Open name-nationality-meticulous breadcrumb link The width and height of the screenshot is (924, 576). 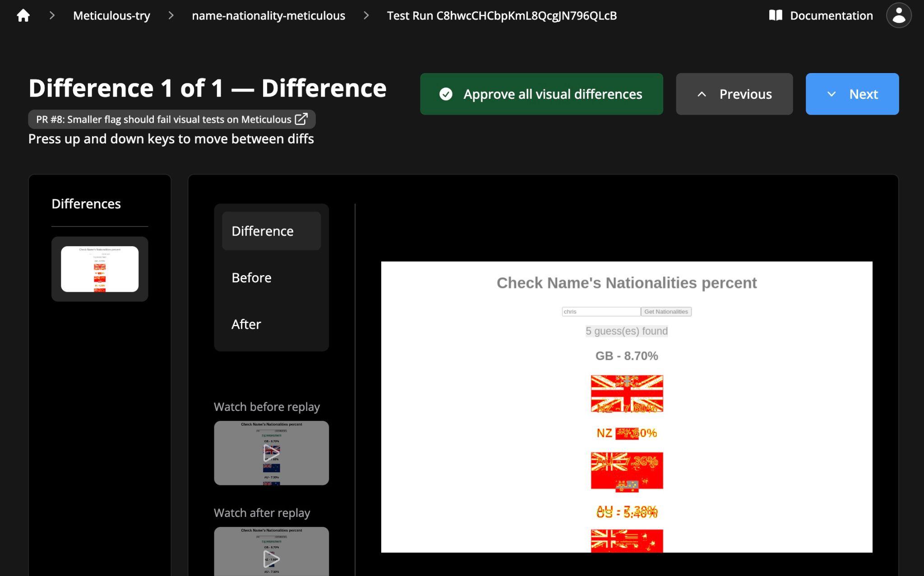click(x=268, y=16)
